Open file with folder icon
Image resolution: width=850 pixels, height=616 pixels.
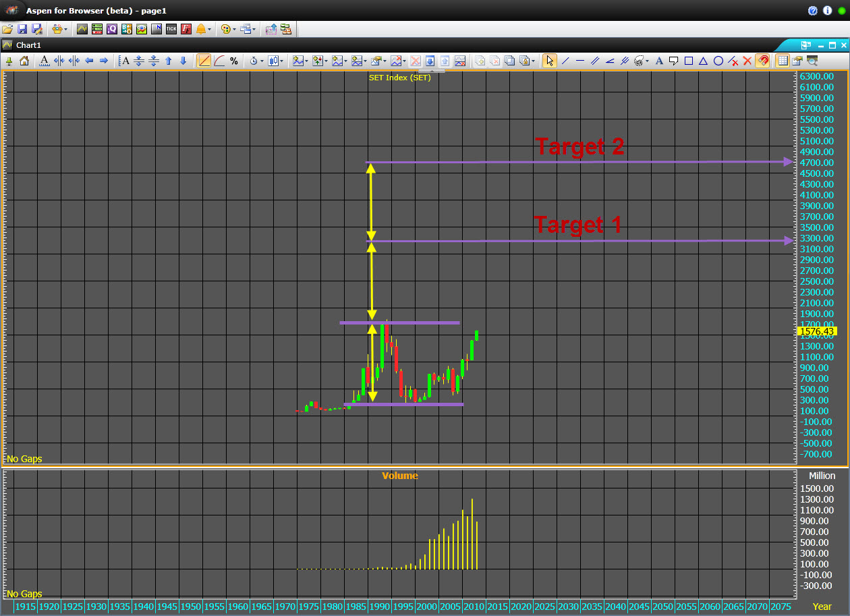(7, 29)
